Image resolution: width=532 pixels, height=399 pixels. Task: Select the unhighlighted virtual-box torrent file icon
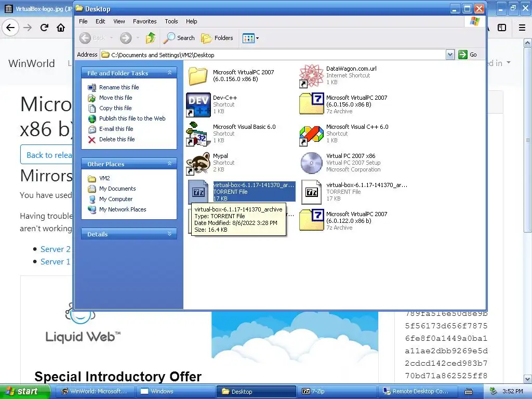(312, 192)
